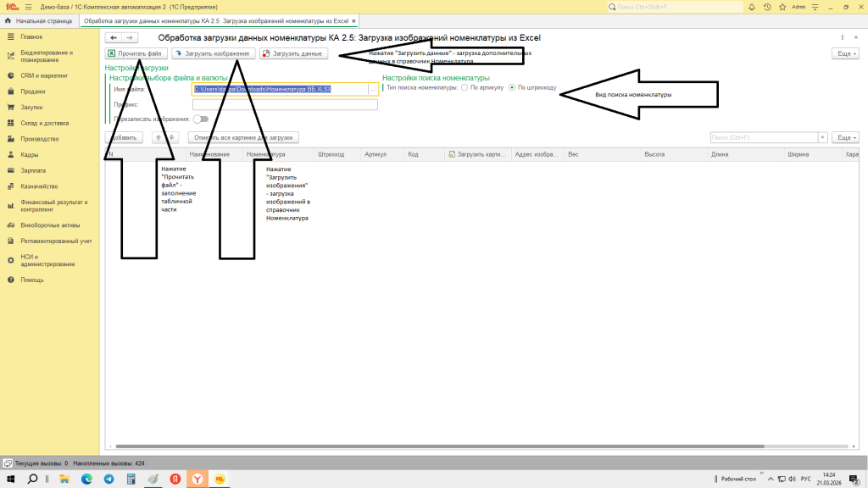
Task: Click the Добавить button
Action: (x=124, y=137)
